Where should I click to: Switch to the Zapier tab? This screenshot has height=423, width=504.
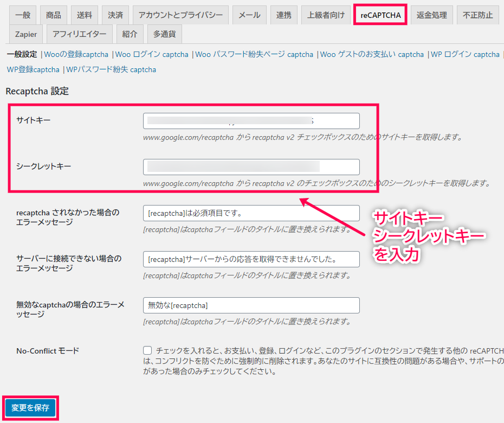pyautogui.click(x=26, y=34)
